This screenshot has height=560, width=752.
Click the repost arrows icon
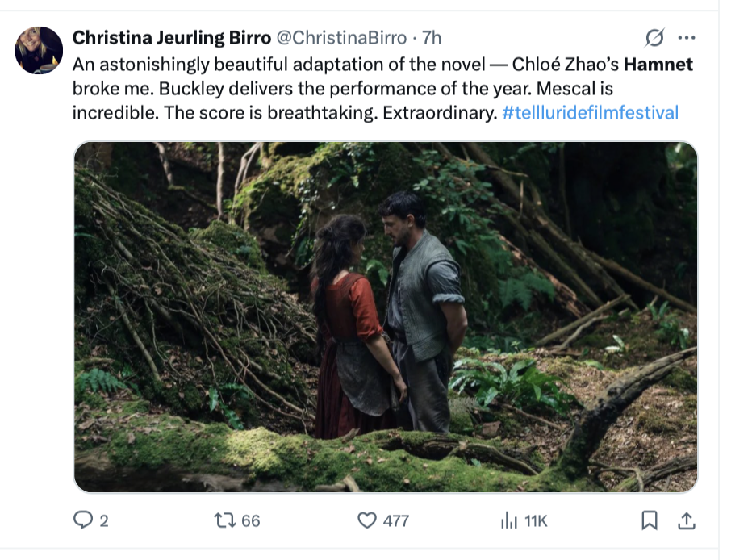tap(225, 520)
